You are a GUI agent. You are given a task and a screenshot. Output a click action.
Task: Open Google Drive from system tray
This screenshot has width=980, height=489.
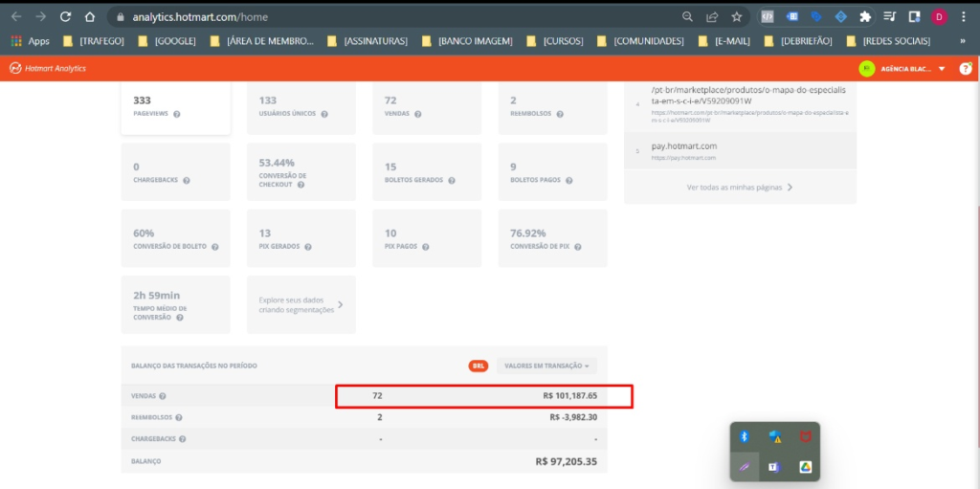(x=807, y=466)
